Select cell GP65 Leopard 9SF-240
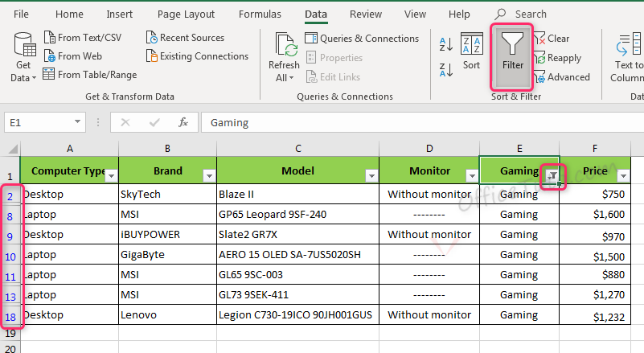 pyautogui.click(x=297, y=214)
